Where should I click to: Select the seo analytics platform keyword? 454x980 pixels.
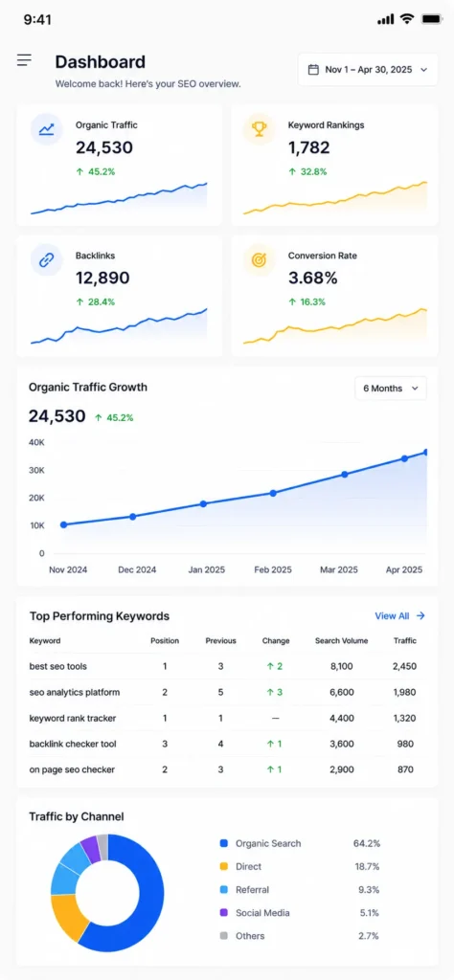click(75, 693)
